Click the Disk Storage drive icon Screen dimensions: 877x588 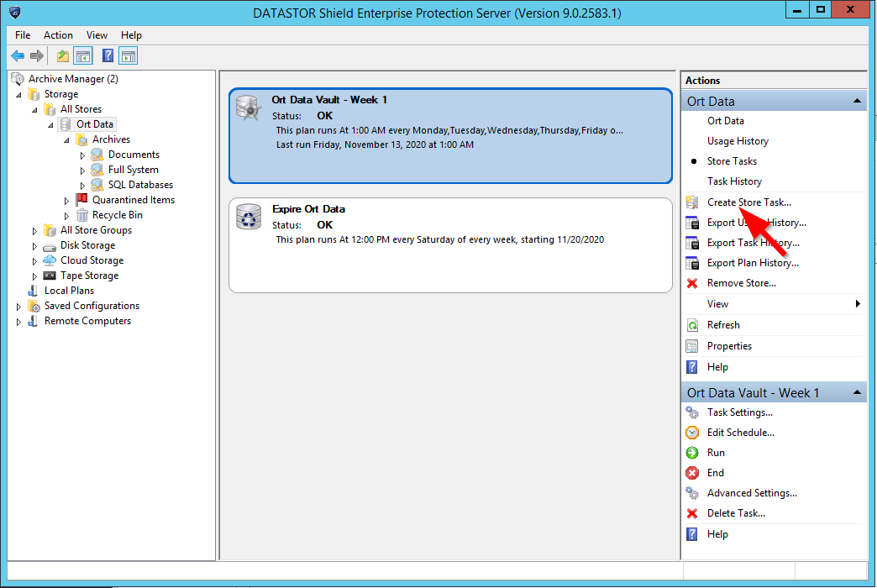pyautogui.click(x=50, y=245)
